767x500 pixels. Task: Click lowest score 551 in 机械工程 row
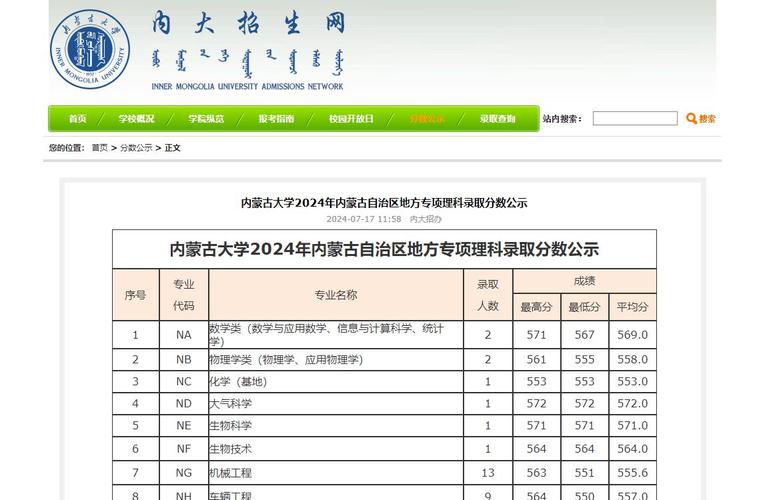pos(585,473)
